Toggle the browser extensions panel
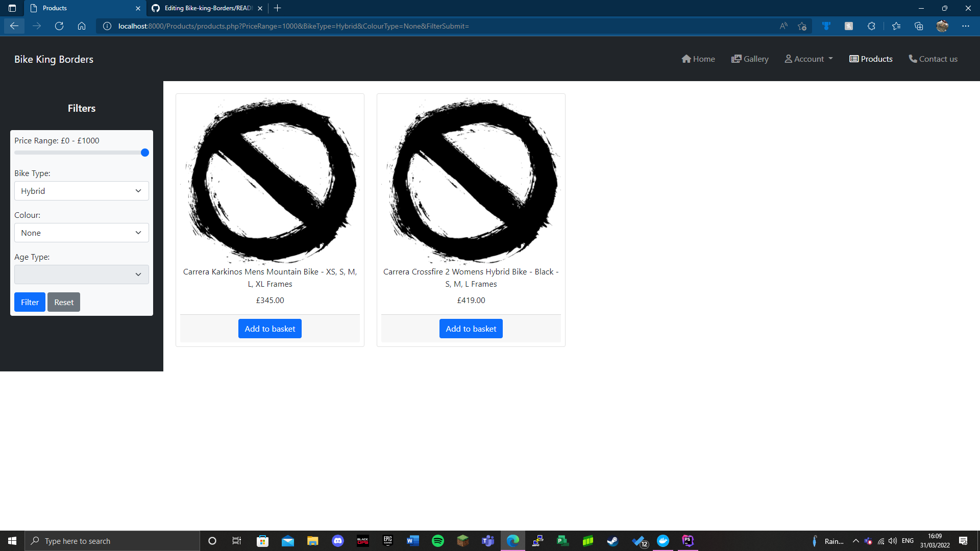The image size is (980, 551). point(871,26)
